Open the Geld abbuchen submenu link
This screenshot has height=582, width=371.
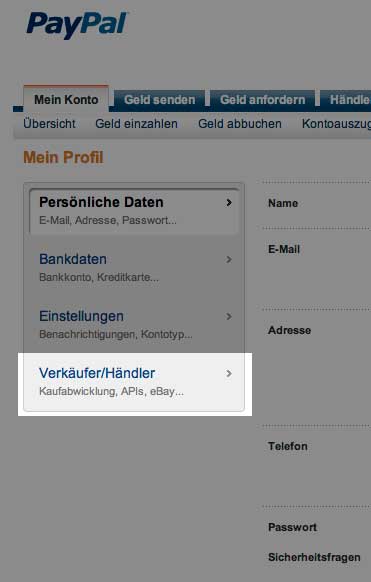(x=240, y=124)
